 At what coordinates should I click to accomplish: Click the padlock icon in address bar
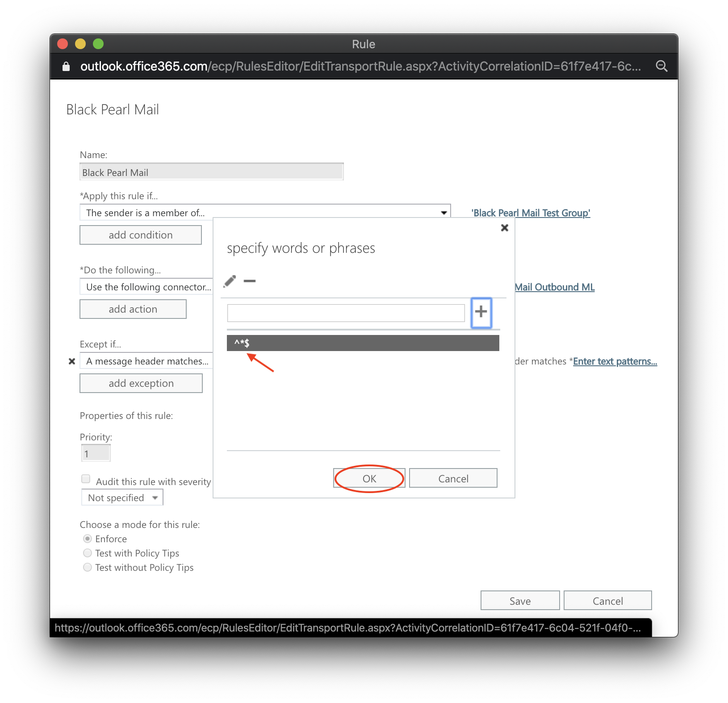66,66
